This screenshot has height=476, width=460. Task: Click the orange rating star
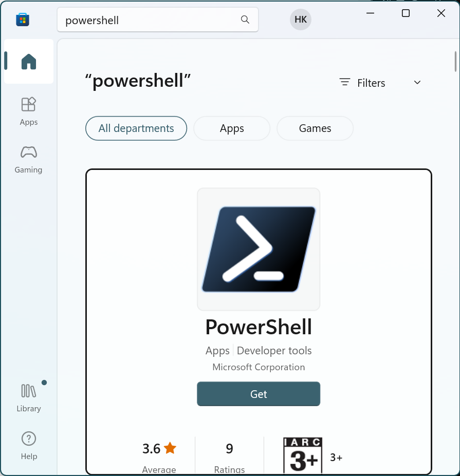pyautogui.click(x=170, y=448)
